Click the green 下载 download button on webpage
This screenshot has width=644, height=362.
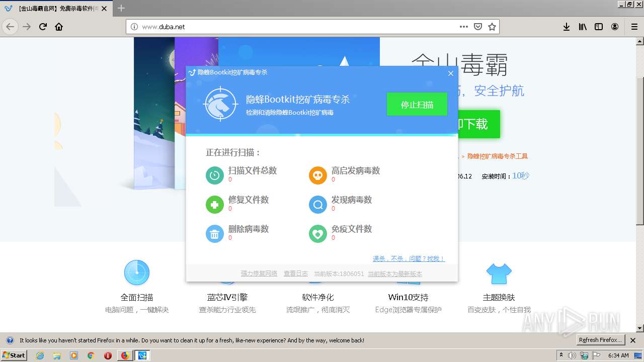[x=478, y=124]
